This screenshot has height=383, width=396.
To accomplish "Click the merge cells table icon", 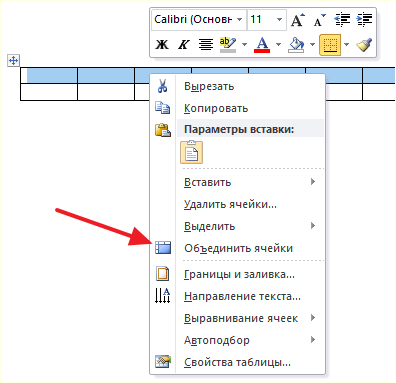I will point(163,248).
